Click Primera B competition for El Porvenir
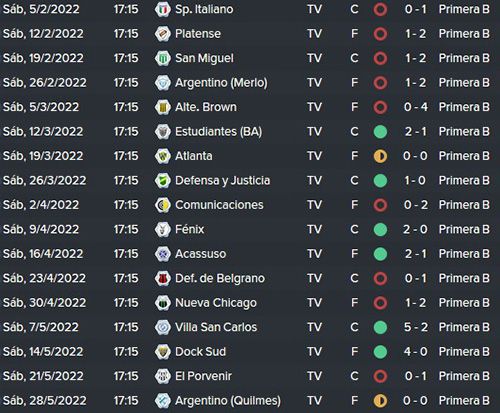 464,376
